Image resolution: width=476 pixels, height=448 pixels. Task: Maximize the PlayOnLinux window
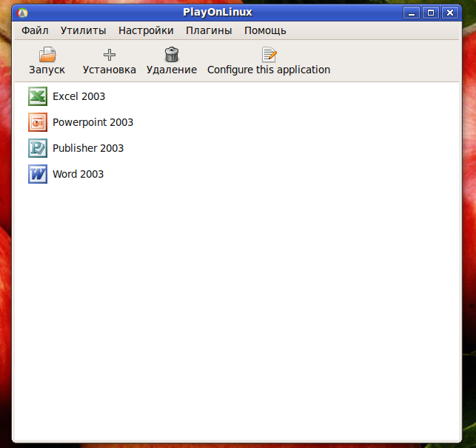(431, 13)
